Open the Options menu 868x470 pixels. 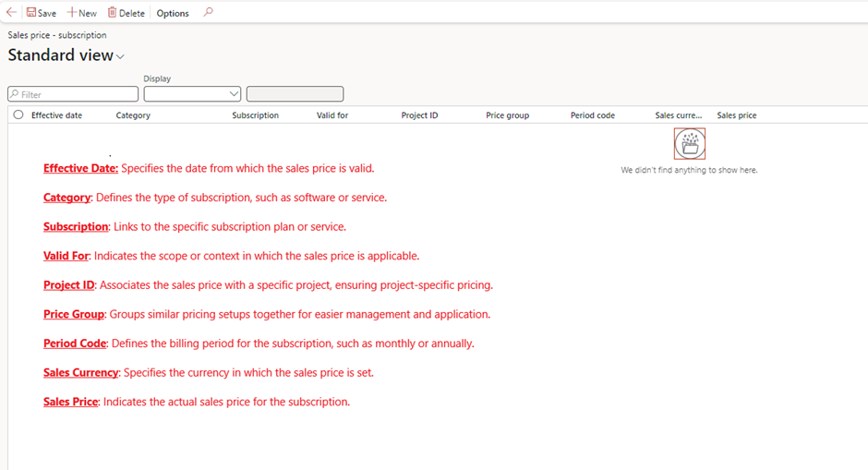pyautogui.click(x=172, y=13)
